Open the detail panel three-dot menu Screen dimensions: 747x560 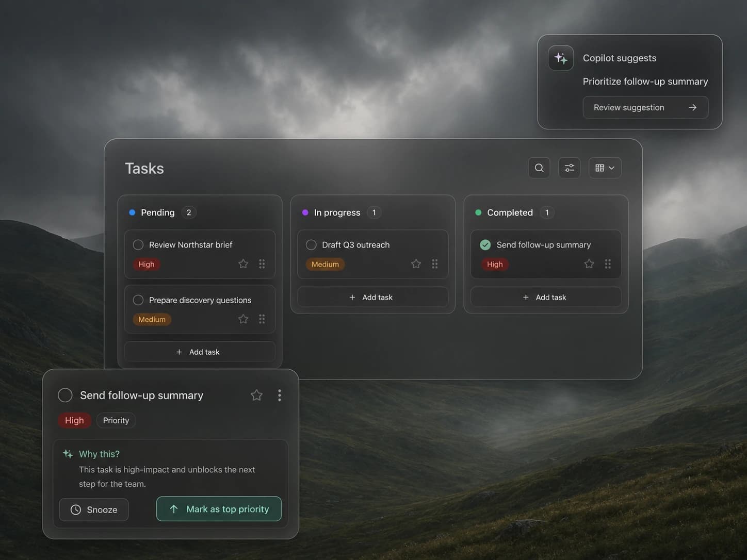tap(280, 395)
